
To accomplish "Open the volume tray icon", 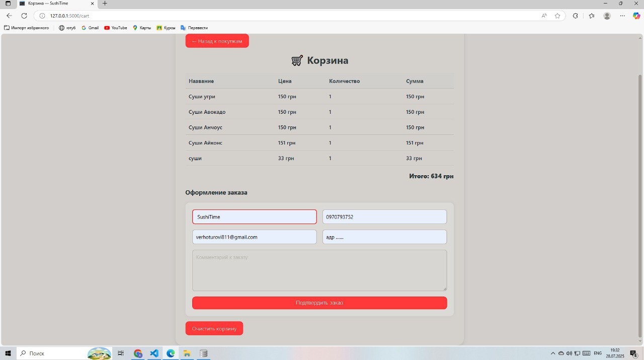I will click(x=569, y=353).
